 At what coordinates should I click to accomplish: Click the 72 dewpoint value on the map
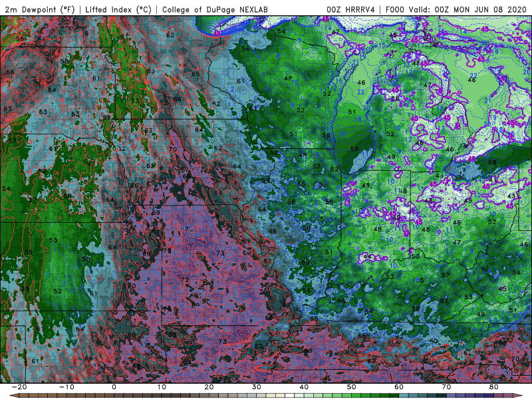[185, 279]
